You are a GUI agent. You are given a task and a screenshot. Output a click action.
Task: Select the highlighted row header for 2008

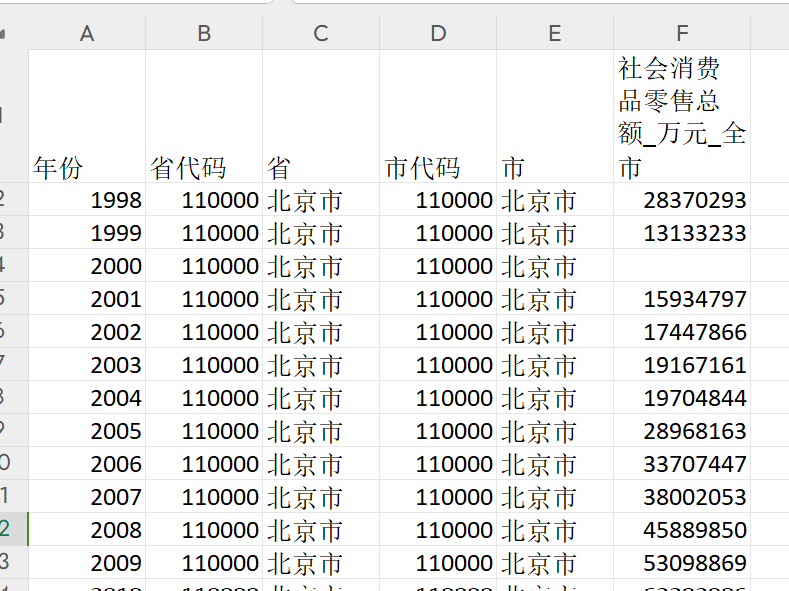[14, 530]
